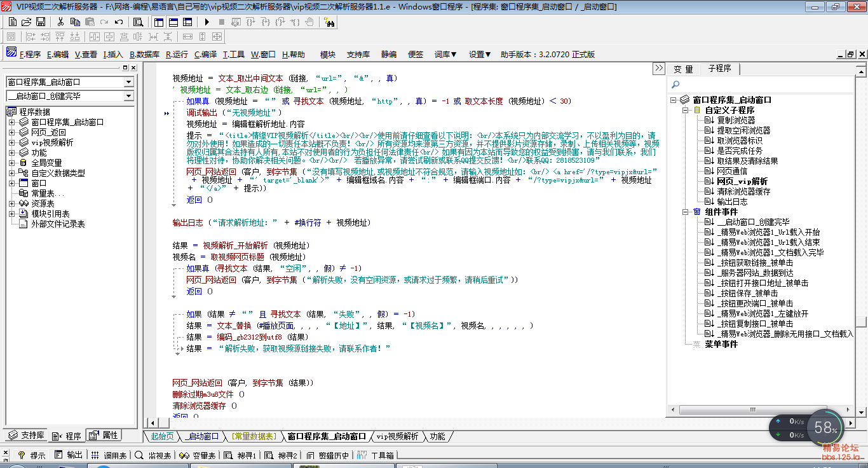Click the Save floppy disk icon
868x468 pixels.
40,22
